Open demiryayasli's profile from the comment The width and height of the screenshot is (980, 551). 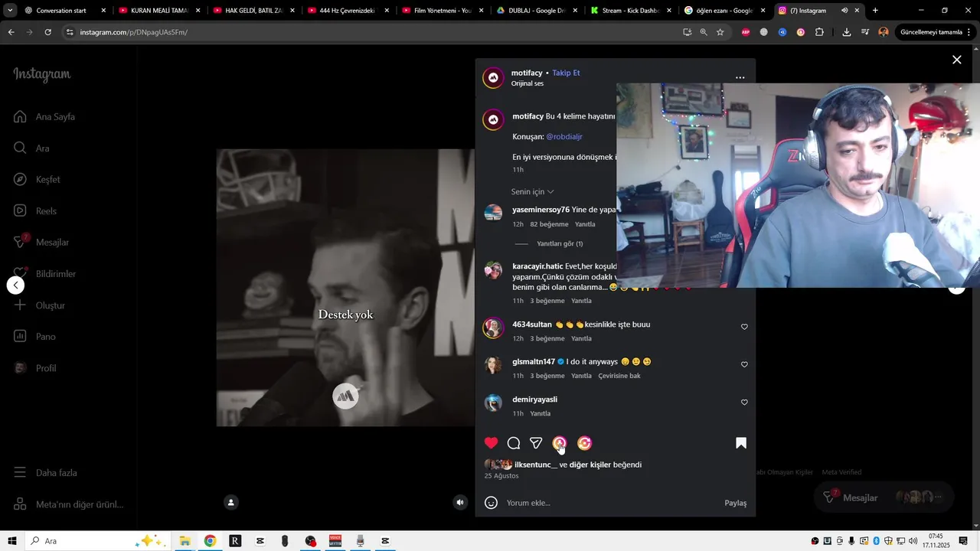click(x=534, y=399)
